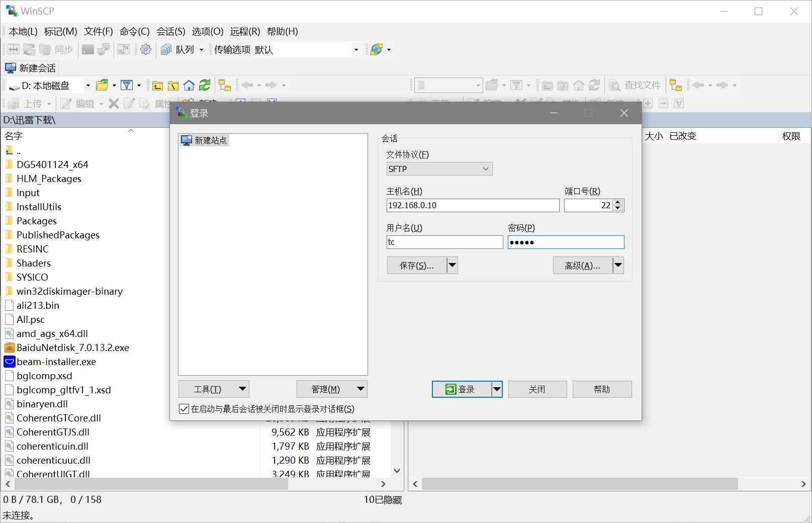Expand the Advanced (高级) button dropdown arrow
The image size is (812, 523).
tap(618, 265)
